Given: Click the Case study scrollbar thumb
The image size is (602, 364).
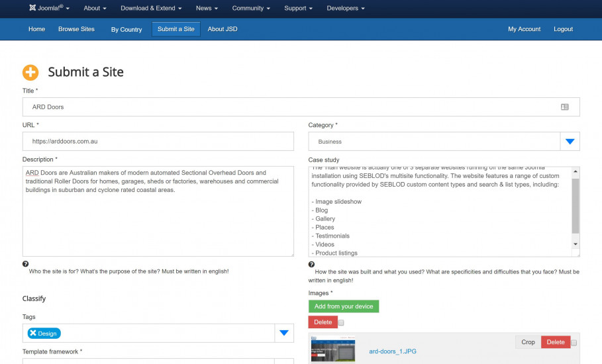Looking at the screenshot, I should pyautogui.click(x=575, y=206).
